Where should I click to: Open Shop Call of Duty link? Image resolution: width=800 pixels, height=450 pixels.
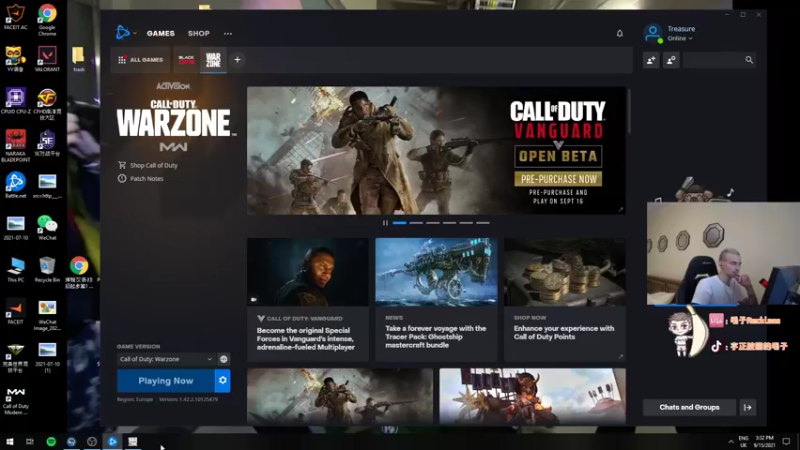point(148,165)
